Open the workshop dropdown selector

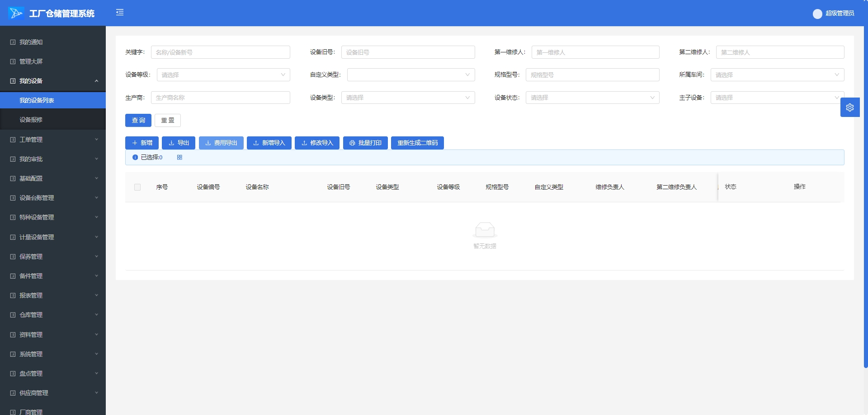(777, 75)
